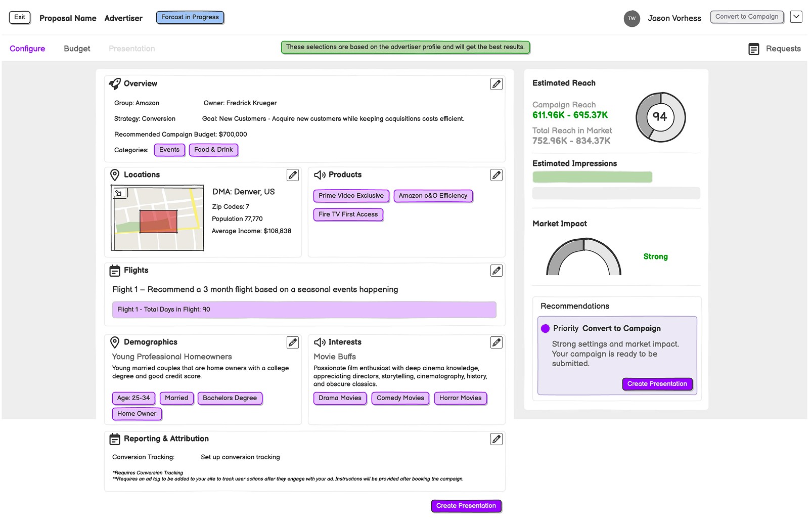Click the Age: 25-34 demographic tag

tap(133, 398)
